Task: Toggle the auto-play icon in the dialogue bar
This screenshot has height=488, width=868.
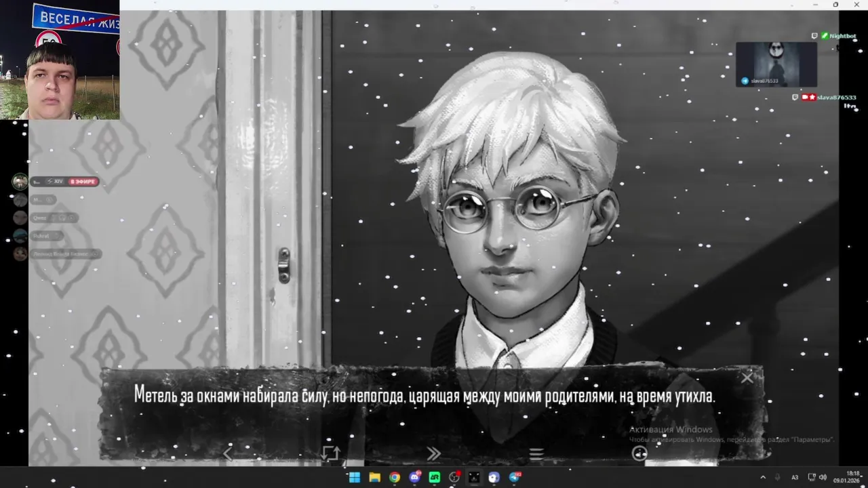Action: (x=330, y=453)
